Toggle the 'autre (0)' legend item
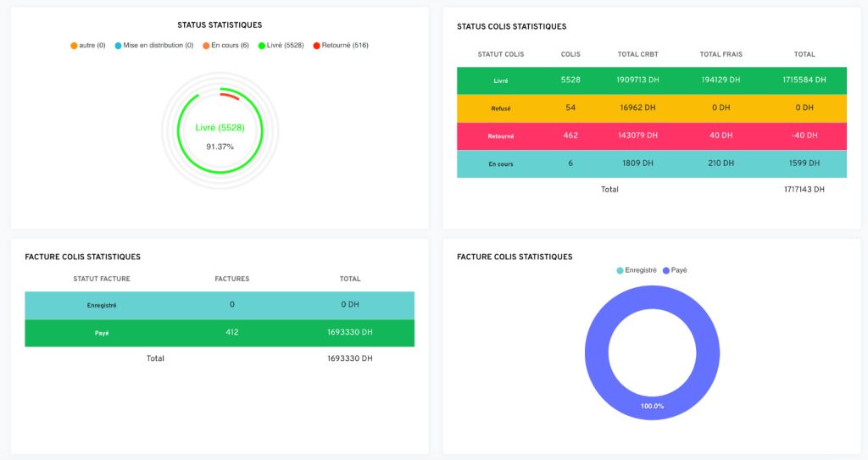The image size is (868, 460). [88, 46]
